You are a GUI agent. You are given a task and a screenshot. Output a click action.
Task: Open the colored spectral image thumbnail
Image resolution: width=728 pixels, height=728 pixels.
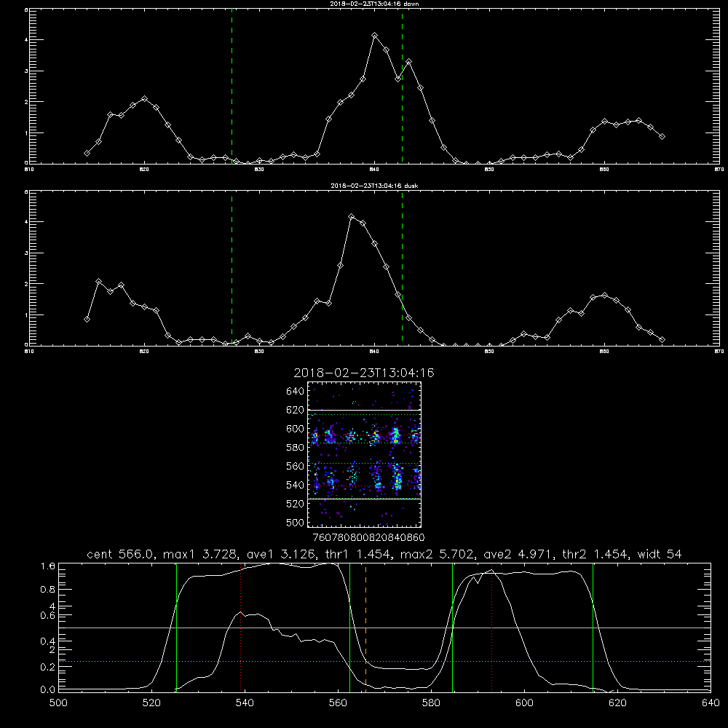365,454
